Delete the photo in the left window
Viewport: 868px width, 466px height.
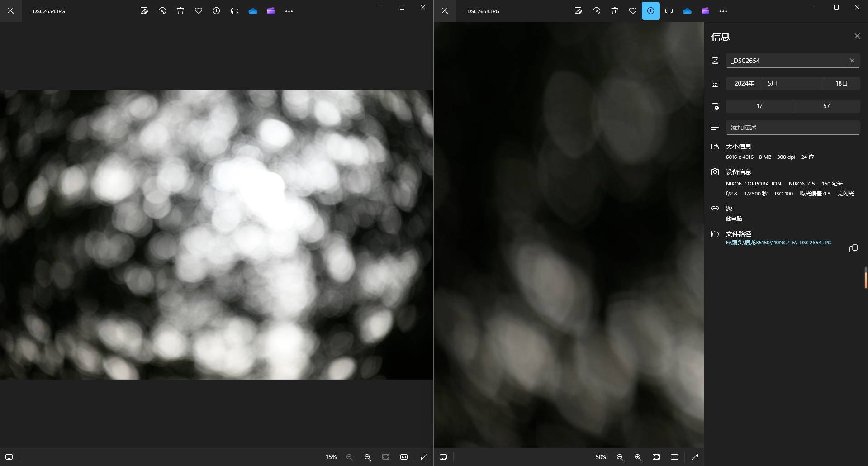point(180,11)
